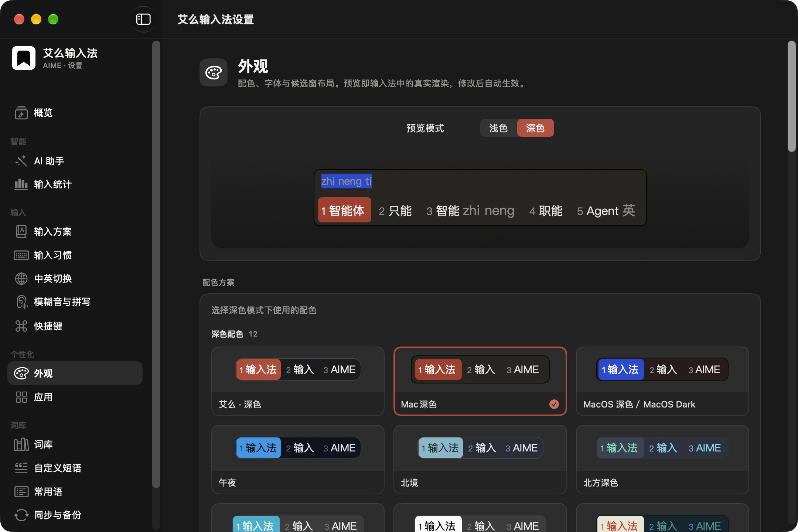Click the 外观 palette sidebar icon
The width and height of the screenshot is (798, 532).
(x=21, y=373)
